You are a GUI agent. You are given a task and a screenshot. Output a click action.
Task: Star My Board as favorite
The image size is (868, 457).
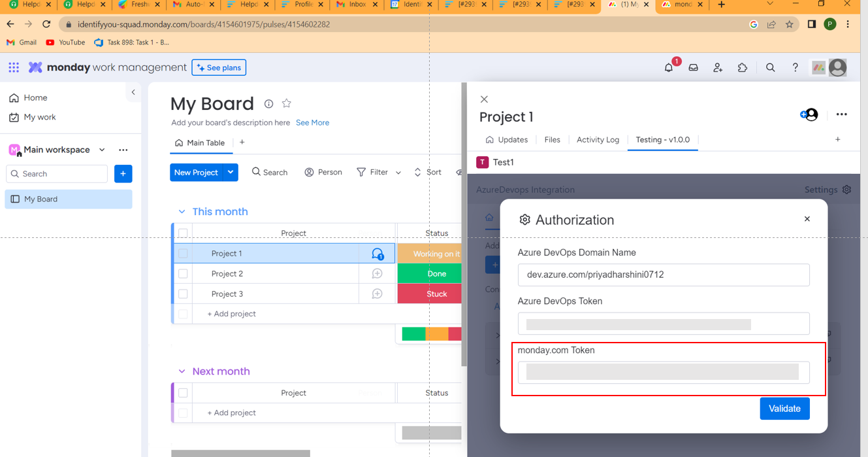tap(286, 103)
